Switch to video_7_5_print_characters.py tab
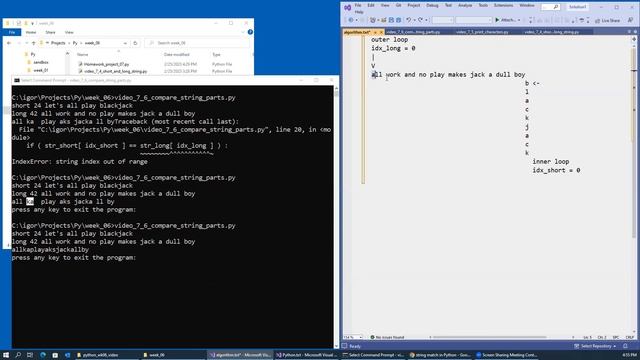 [x=482, y=32]
